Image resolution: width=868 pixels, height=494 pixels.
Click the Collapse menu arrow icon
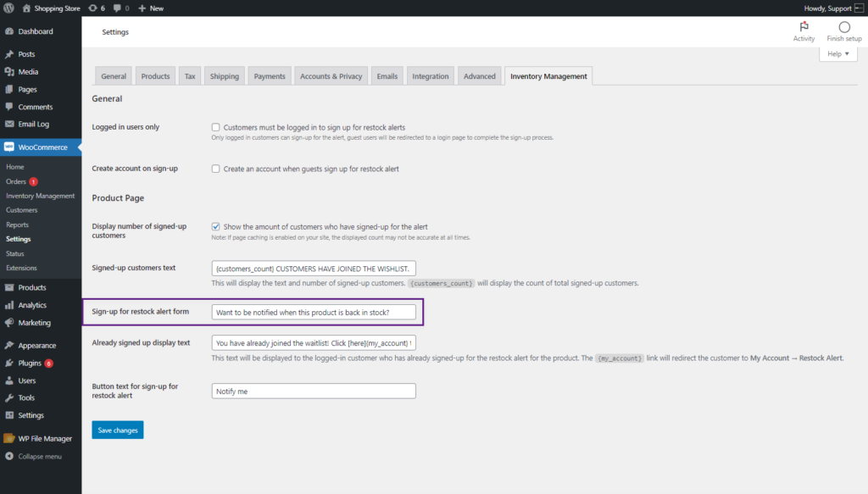[9, 457]
